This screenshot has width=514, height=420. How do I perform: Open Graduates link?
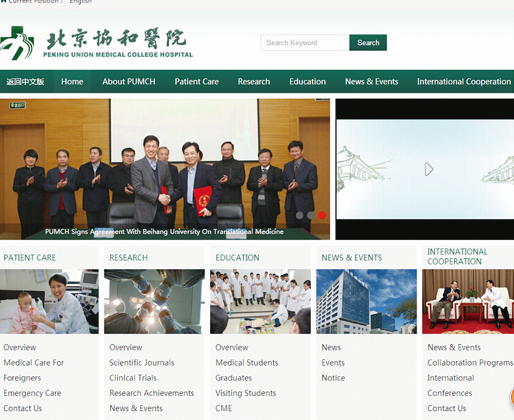233,378
